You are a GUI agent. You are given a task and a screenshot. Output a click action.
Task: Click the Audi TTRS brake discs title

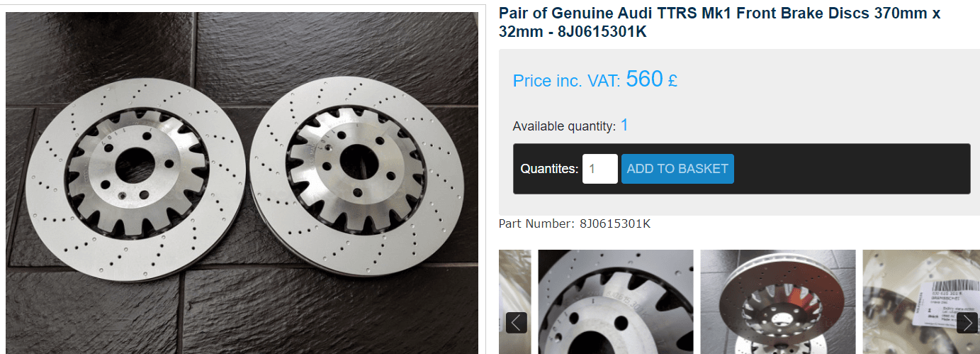point(719,23)
